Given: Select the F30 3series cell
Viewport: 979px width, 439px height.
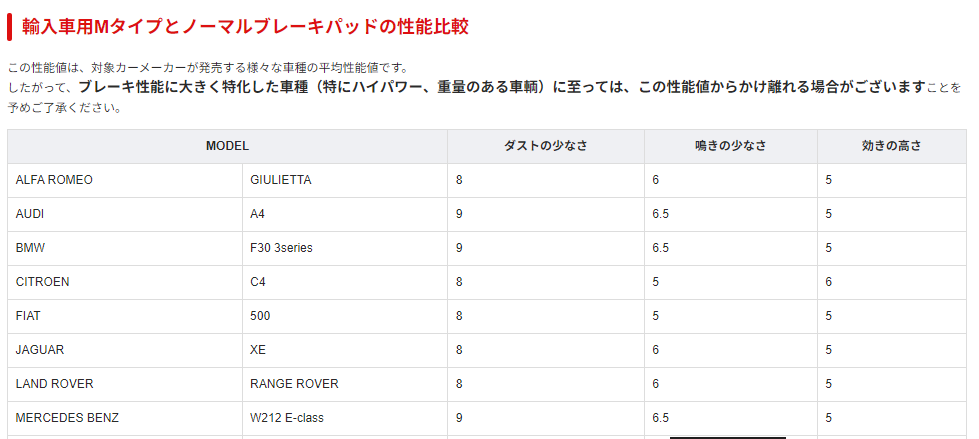Looking at the screenshot, I should coord(281,248).
